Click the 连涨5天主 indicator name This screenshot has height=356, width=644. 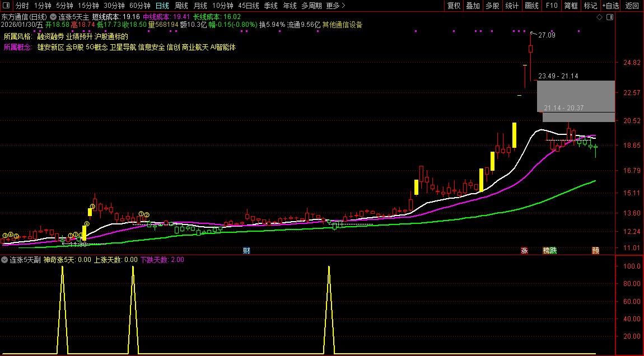pyautogui.click(x=73, y=17)
